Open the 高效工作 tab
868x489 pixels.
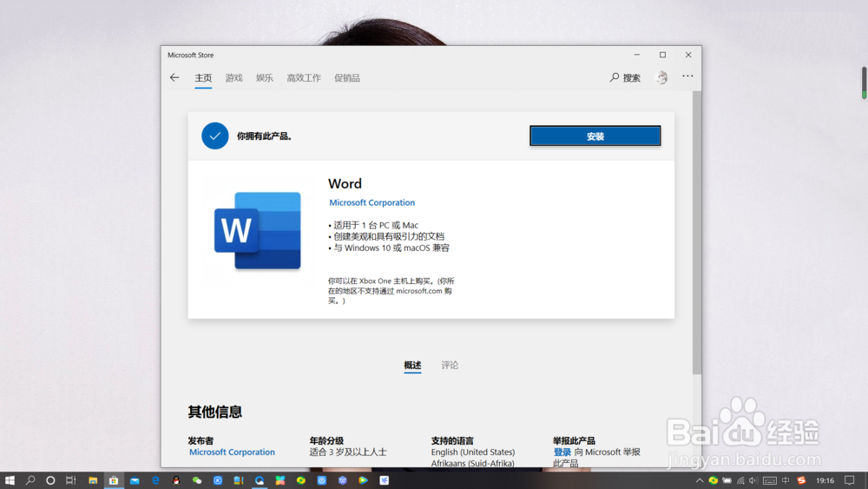tap(304, 78)
